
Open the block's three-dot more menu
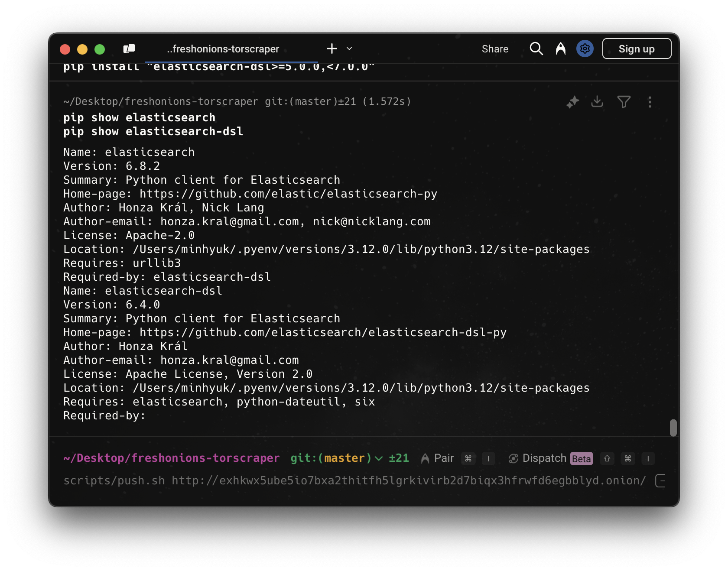(x=650, y=102)
